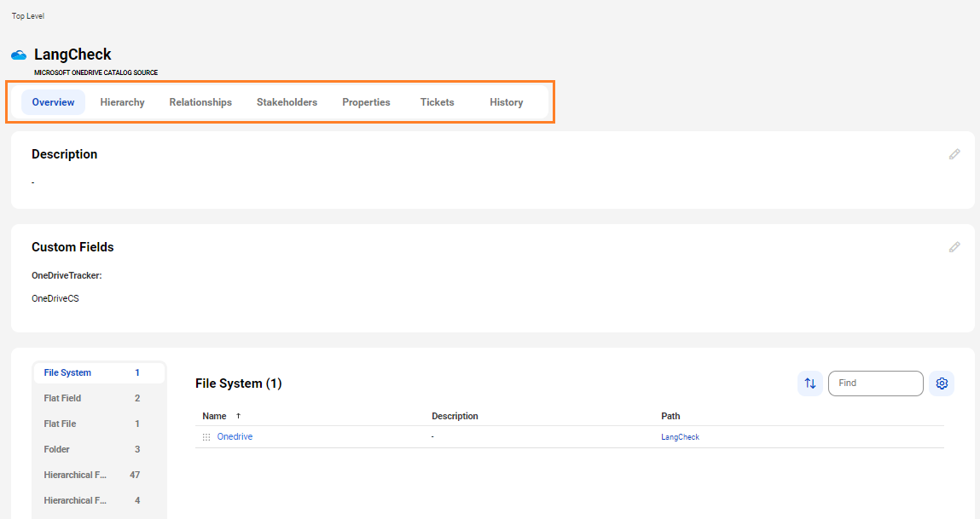Viewport: 980px width, 519px height.
Task: Select the Hierarchical F... item with 47
Action: (x=99, y=476)
